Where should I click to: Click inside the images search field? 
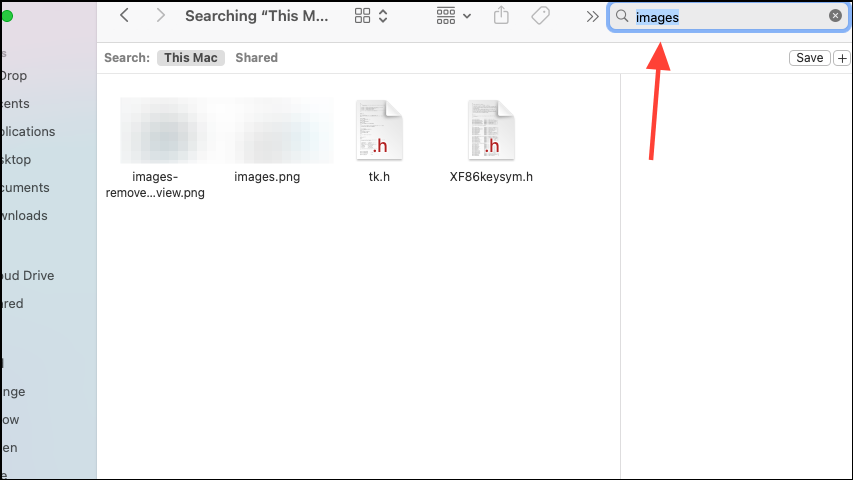730,17
